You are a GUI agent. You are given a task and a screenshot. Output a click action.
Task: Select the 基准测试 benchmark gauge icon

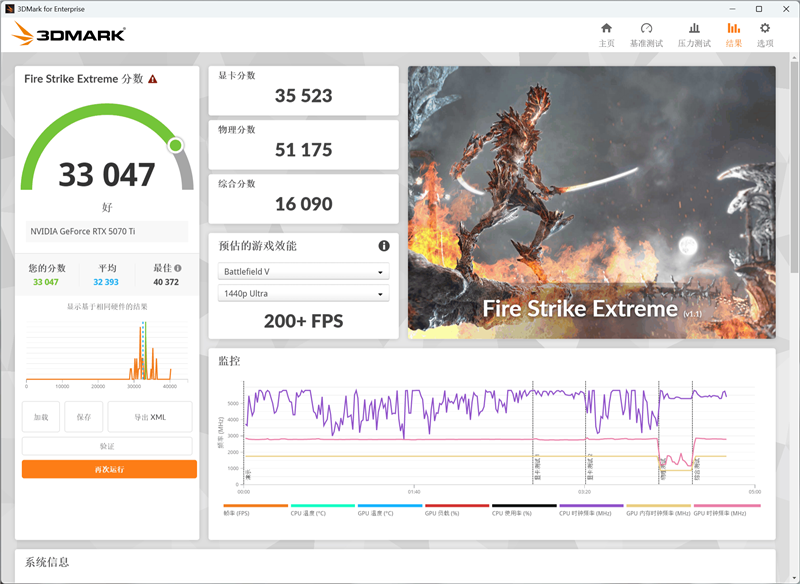pos(649,31)
